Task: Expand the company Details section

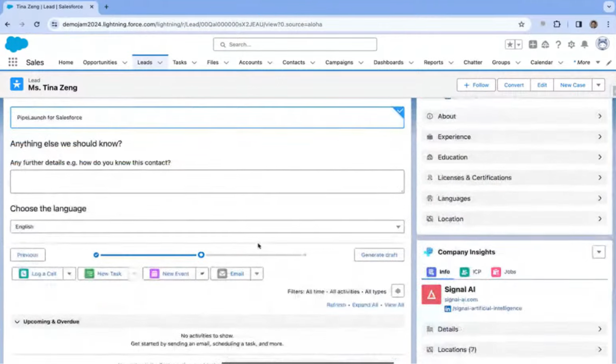Action: click(514, 329)
